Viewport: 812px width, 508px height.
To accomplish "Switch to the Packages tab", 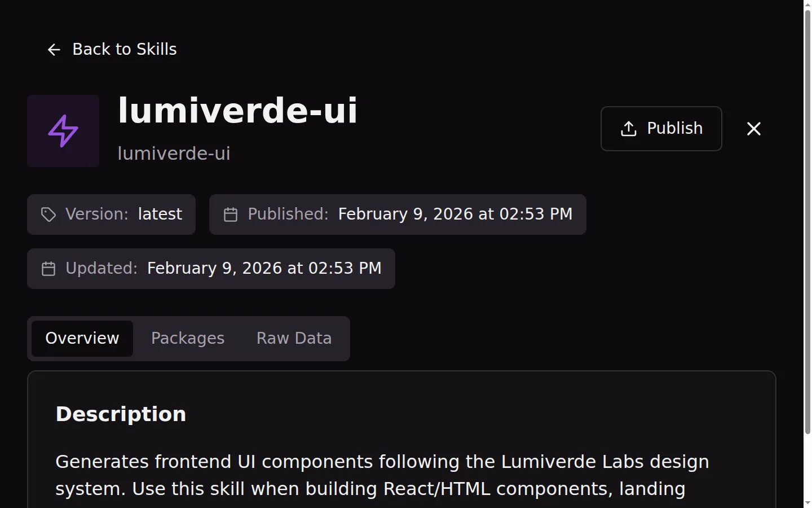I will pyautogui.click(x=188, y=338).
